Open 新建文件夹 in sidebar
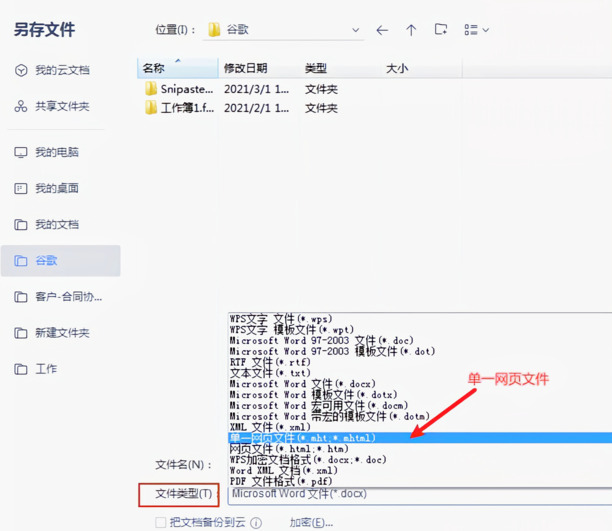Viewport: 612px width, 531px height. pyautogui.click(x=62, y=333)
